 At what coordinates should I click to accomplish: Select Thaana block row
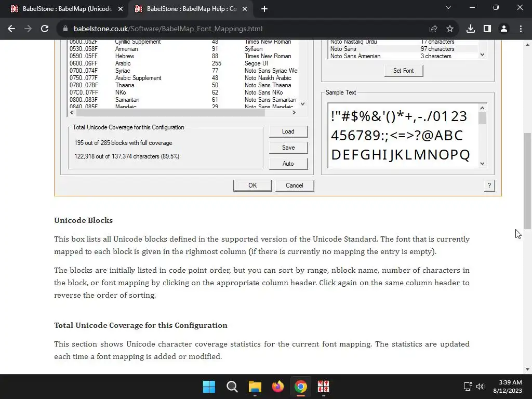pos(183,85)
